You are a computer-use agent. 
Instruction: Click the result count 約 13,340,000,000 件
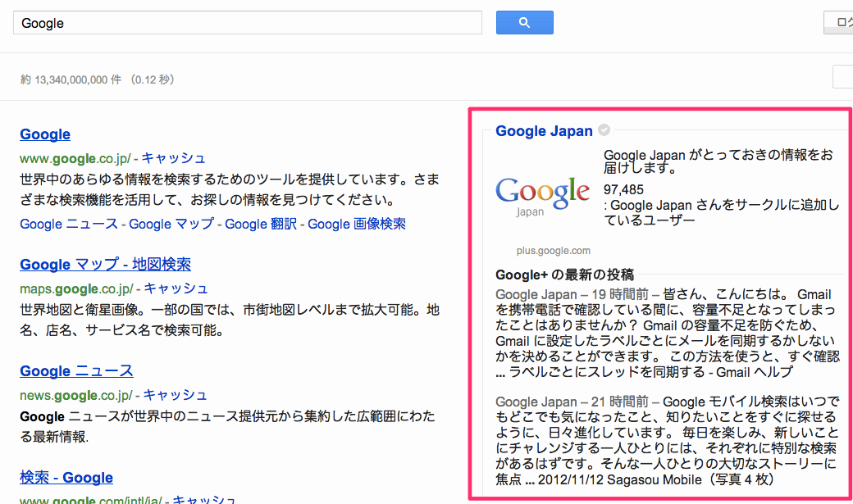71,79
